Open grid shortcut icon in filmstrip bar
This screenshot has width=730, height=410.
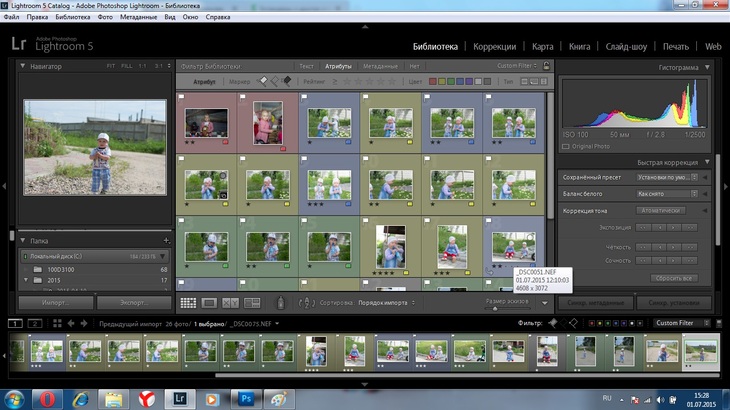(57, 323)
